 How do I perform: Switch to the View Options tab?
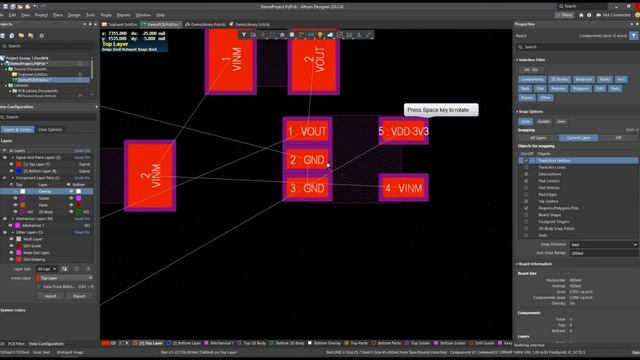(x=50, y=130)
